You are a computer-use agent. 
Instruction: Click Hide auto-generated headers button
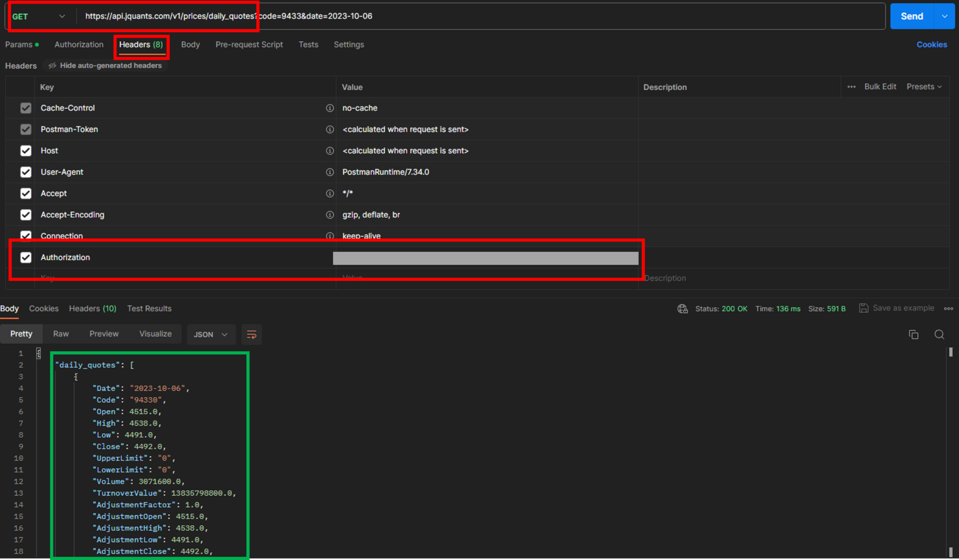[x=105, y=66]
